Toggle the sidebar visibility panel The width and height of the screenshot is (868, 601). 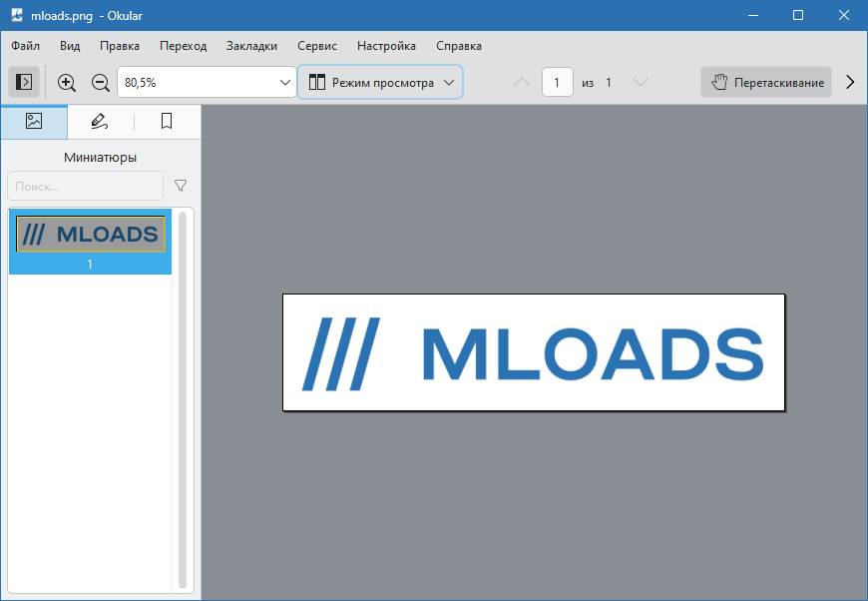23,82
